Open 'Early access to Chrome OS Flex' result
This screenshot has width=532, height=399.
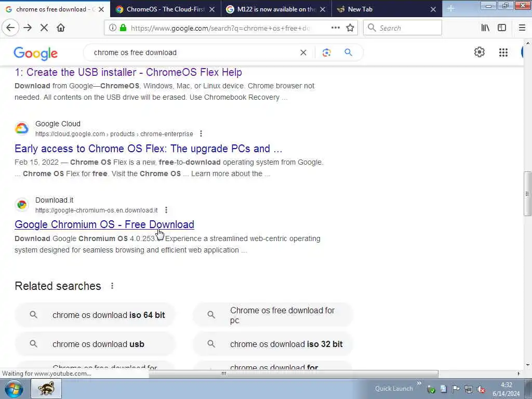tap(148, 149)
